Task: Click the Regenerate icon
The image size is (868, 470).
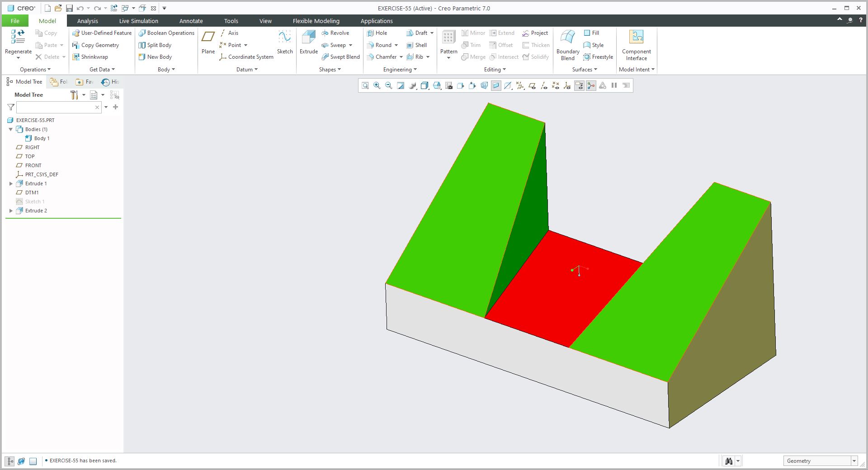Action: (x=18, y=37)
